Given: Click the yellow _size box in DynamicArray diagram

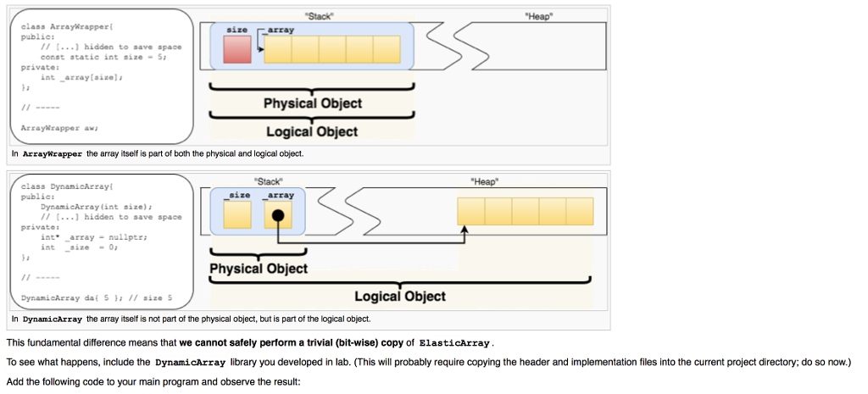Looking at the screenshot, I should (238, 214).
